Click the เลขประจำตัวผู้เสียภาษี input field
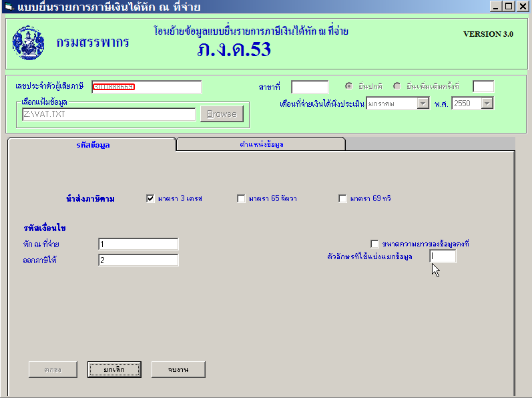This screenshot has height=398, width=532. point(146,87)
